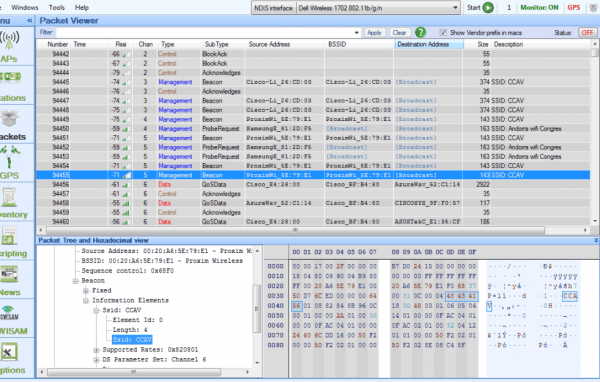Screen dimensions: 600x382
Task: Expand the Supported Rates tree node
Action: 96,350
